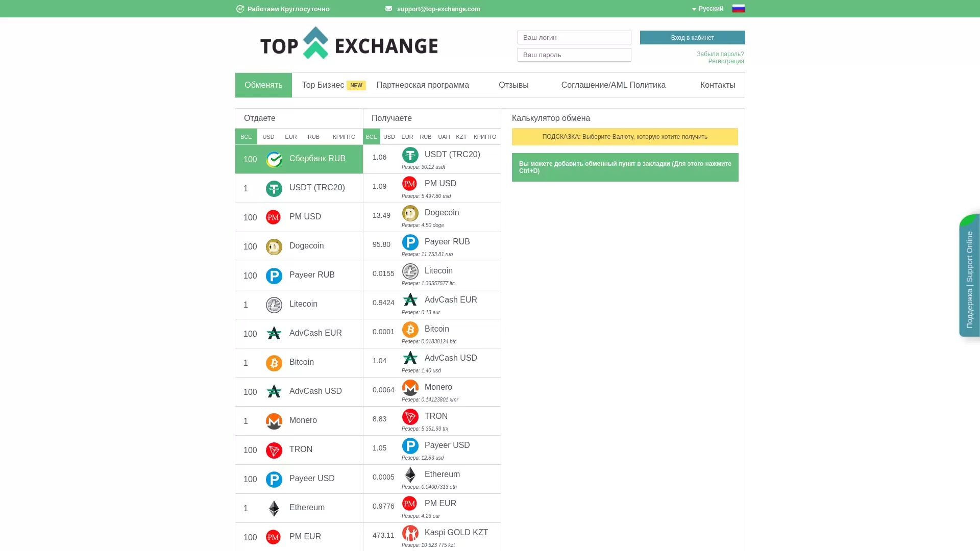The height and width of the screenshot is (551, 980).
Task: Click the Russian flag icon
Action: click(738, 9)
